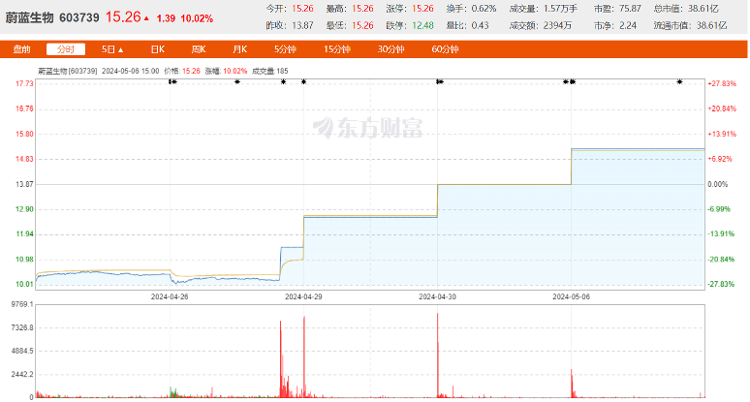750x402 pixels.
Task: Click the 0.00% right axis baseline label
Action: point(717,184)
